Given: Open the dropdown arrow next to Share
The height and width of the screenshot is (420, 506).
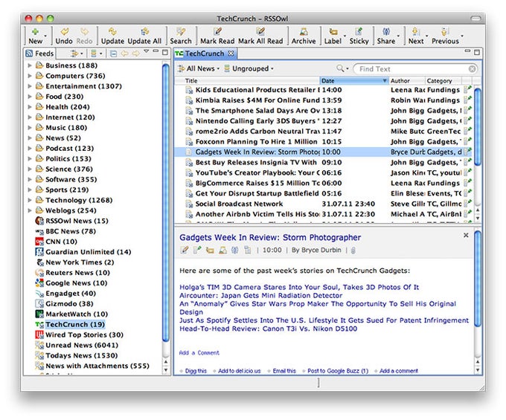Looking at the screenshot, I should point(398,36).
